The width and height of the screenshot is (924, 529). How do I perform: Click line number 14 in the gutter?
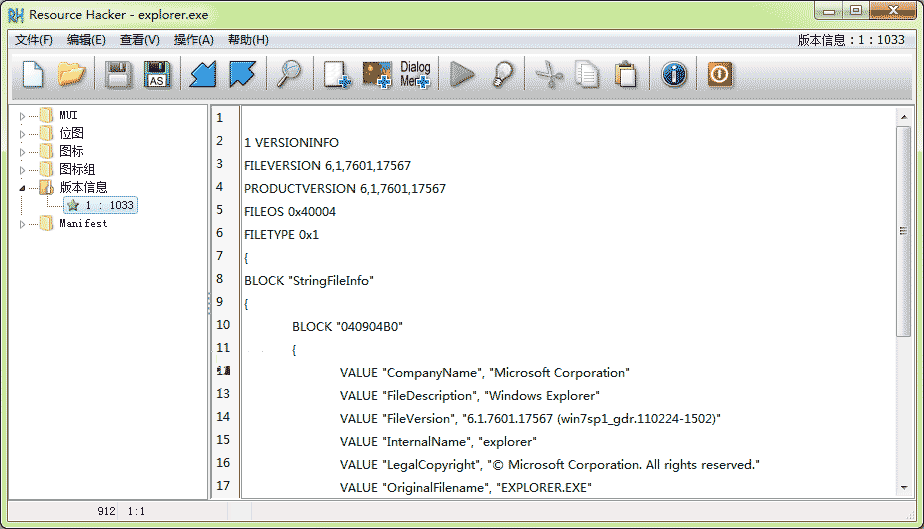[223, 416]
